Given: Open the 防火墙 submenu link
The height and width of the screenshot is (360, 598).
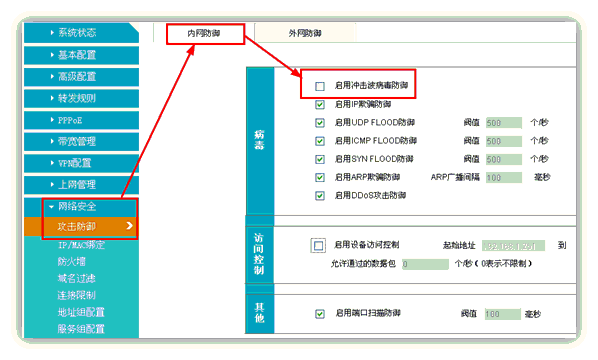Looking at the screenshot, I should click(x=72, y=262).
